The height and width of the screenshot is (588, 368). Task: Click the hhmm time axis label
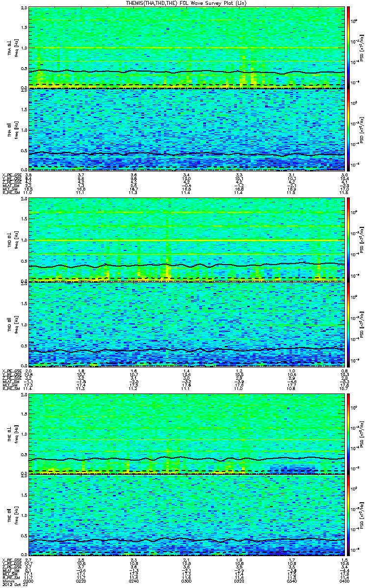tap(7, 580)
